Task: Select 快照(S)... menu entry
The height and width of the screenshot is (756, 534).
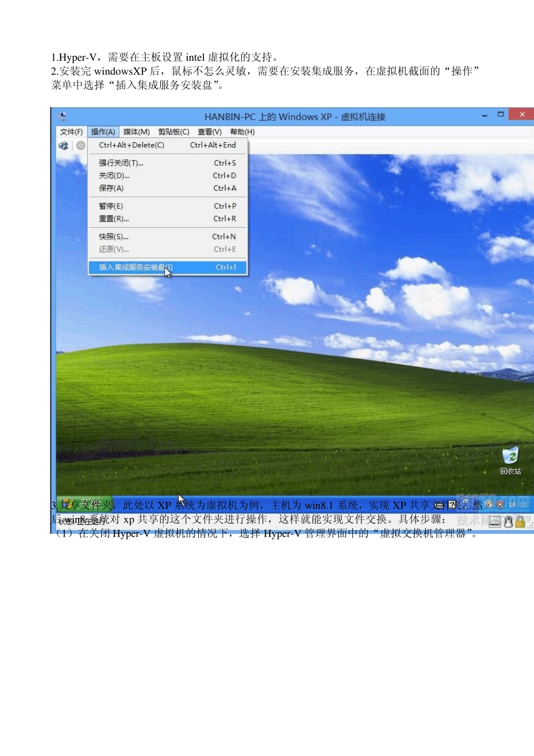Action: click(168, 237)
